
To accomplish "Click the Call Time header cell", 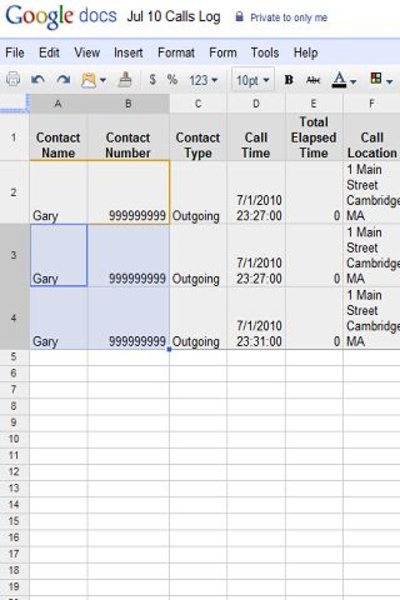I will pyautogui.click(x=256, y=137).
